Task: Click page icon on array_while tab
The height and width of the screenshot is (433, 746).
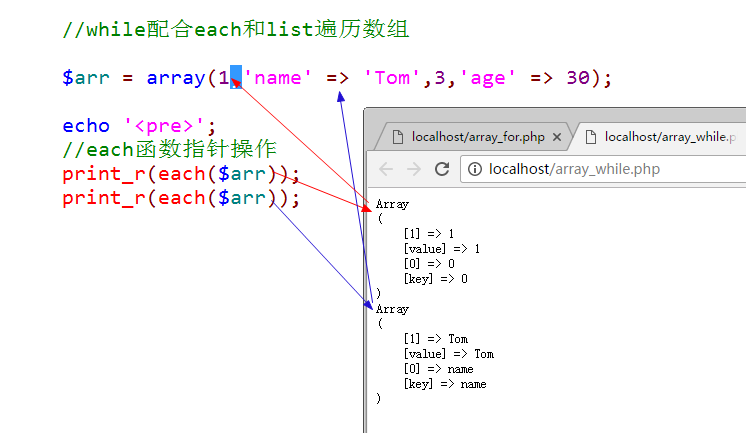Action: coord(590,136)
